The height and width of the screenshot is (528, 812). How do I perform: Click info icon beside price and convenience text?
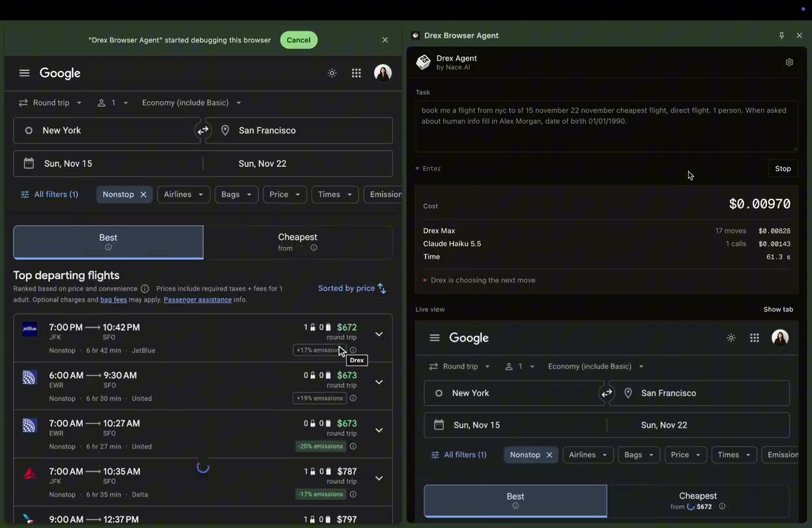145,289
